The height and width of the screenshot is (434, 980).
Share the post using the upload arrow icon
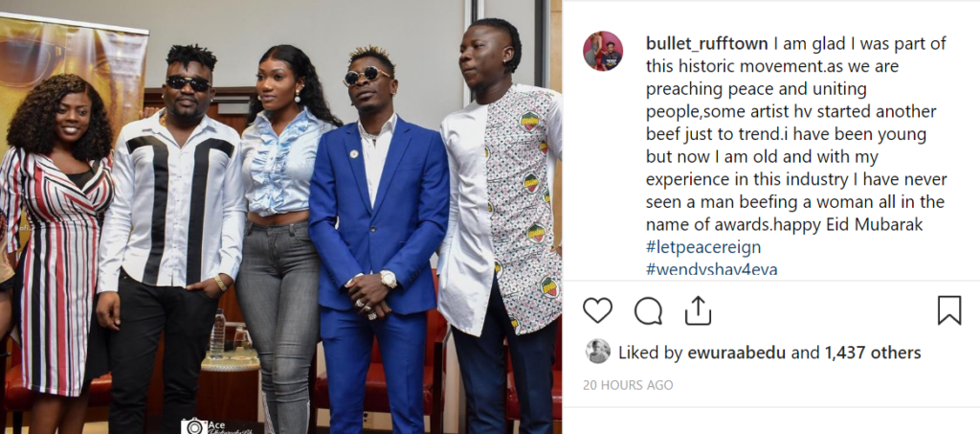(x=698, y=310)
